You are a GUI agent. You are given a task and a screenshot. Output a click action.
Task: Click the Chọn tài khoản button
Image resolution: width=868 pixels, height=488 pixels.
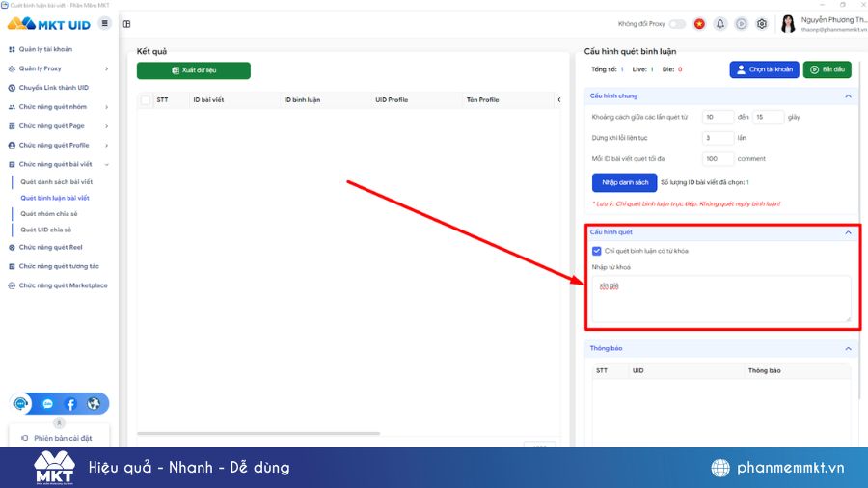tap(764, 69)
